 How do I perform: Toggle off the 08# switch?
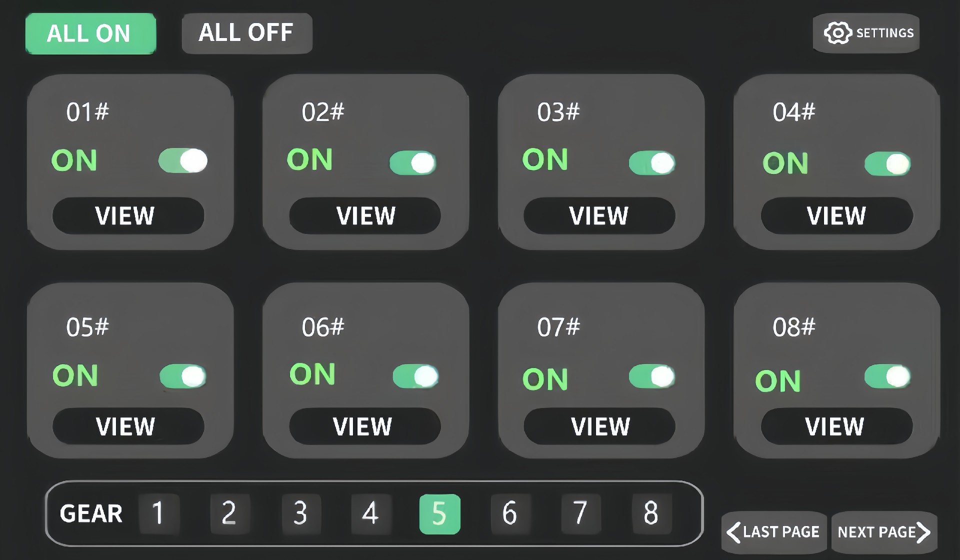pyautogui.click(x=887, y=376)
